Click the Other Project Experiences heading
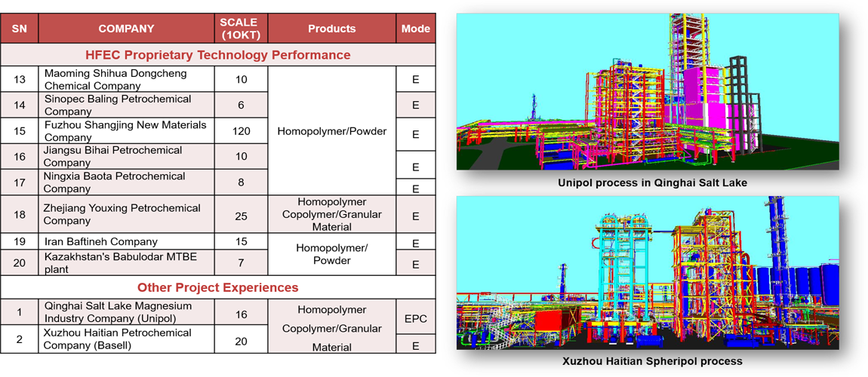The height and width of the screenshot is (377, 868). click(x=217, y=287)
